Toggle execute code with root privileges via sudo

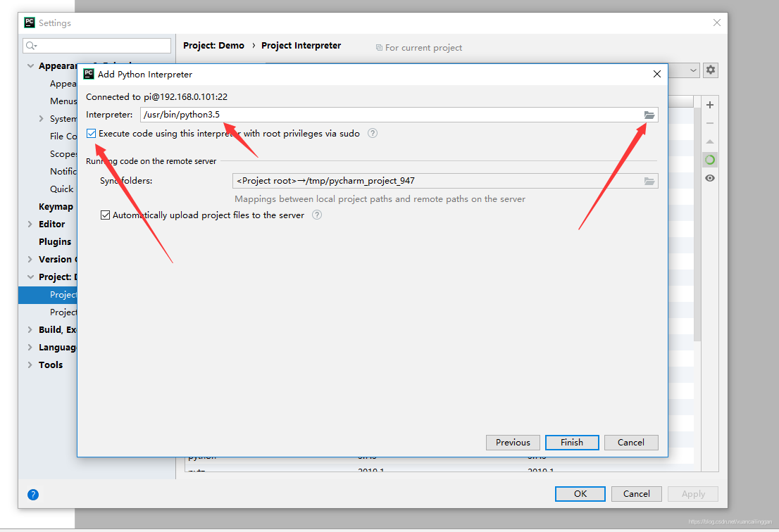point(91,134)
